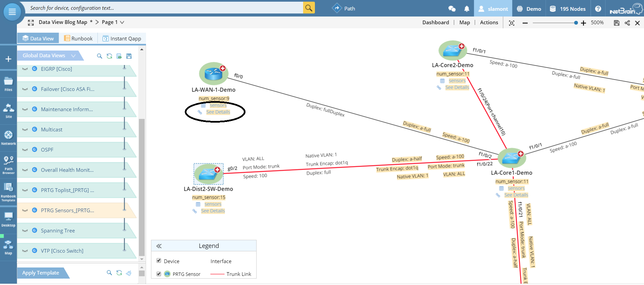644x285 pixels.
Task: Open the Map sidebar panel
Action: point(8,247)
